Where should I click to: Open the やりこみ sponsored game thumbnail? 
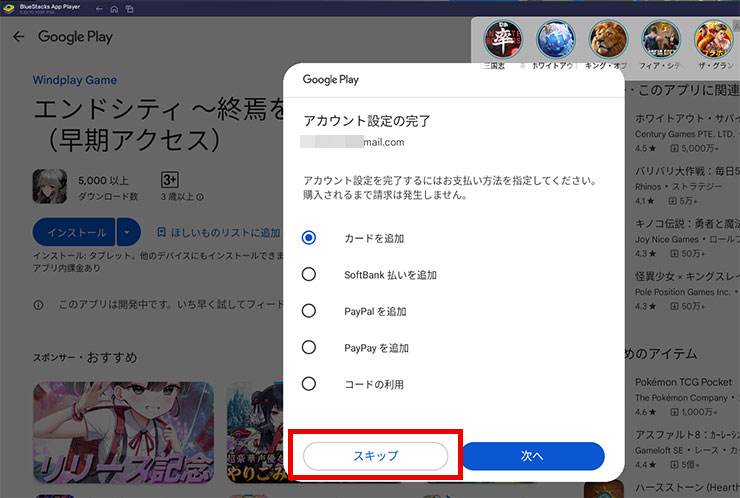pyautogui.click(x=255, y=432)
